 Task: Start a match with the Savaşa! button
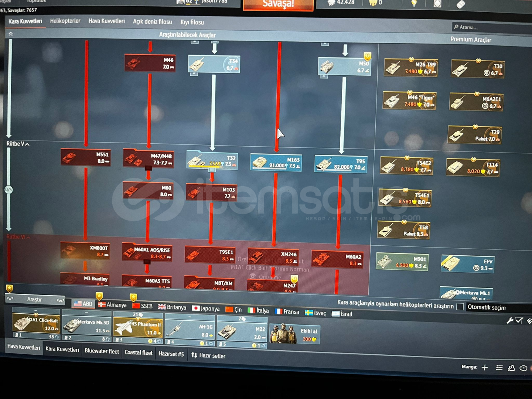[x=278, y=4]
